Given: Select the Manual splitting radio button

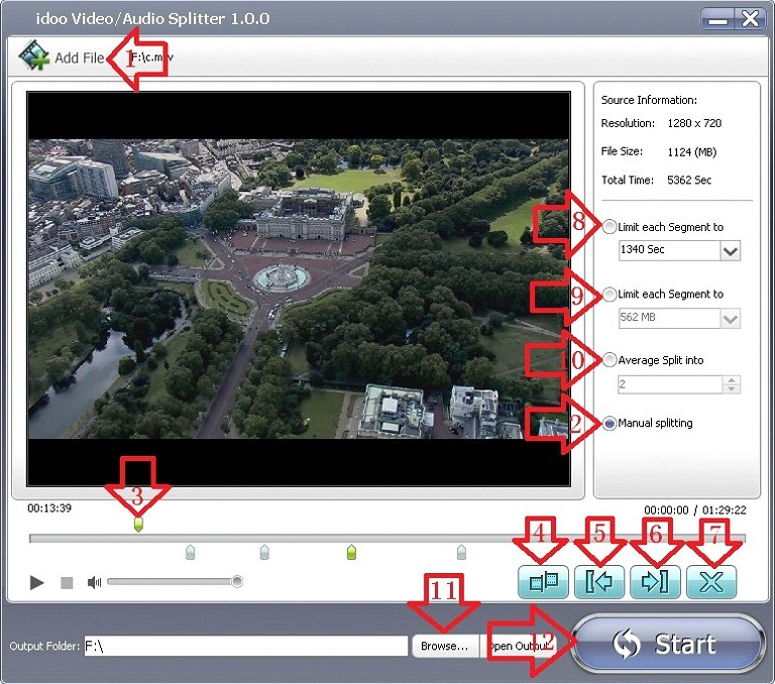Looking at the screenshot, I should (x=610, y=423).
